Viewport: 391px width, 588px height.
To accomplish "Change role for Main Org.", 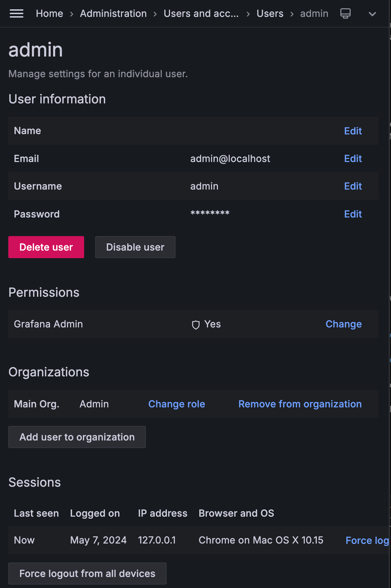I will point(177,404).
